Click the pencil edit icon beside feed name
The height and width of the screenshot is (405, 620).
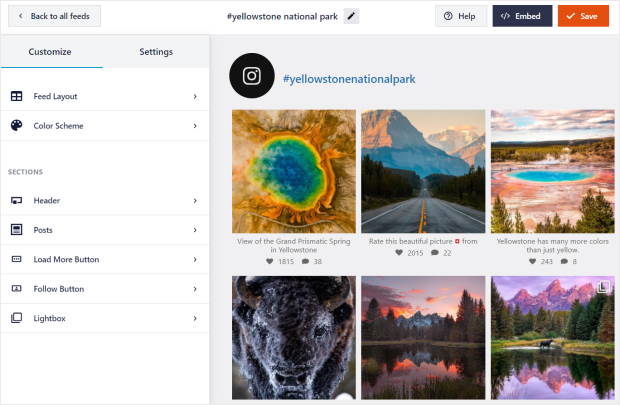[351, 16]
